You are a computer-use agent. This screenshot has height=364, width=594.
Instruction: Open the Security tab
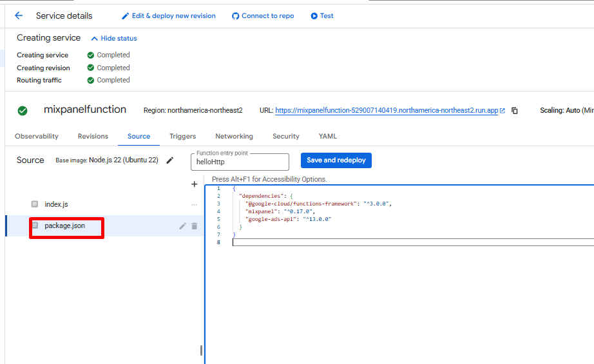[285, 137]
